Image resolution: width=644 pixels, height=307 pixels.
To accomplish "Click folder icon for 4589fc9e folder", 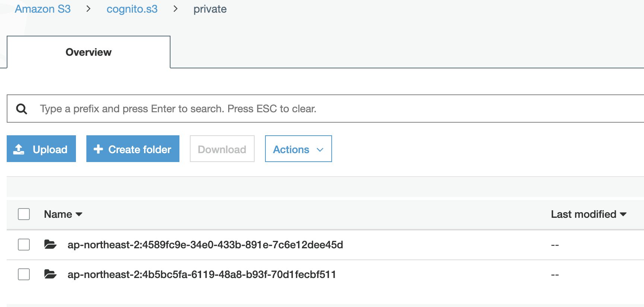I will click(x=50, y=245).
